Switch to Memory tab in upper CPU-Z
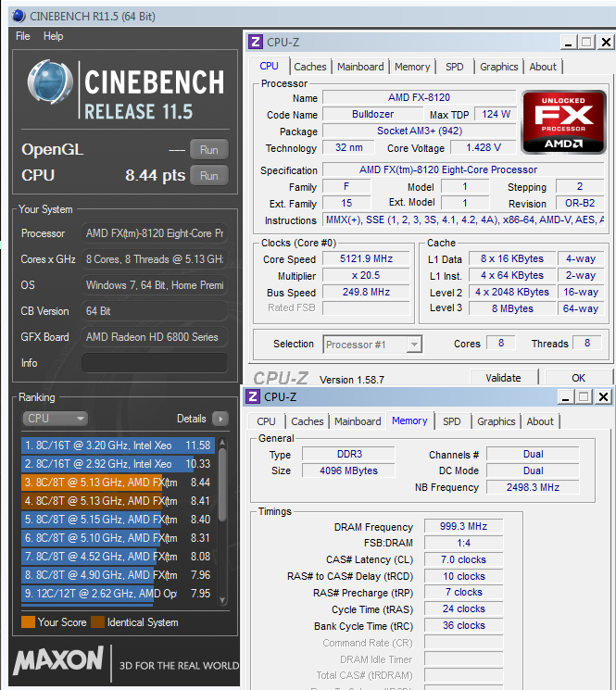The width and height of the screenshot is (616, 690). 412,67
